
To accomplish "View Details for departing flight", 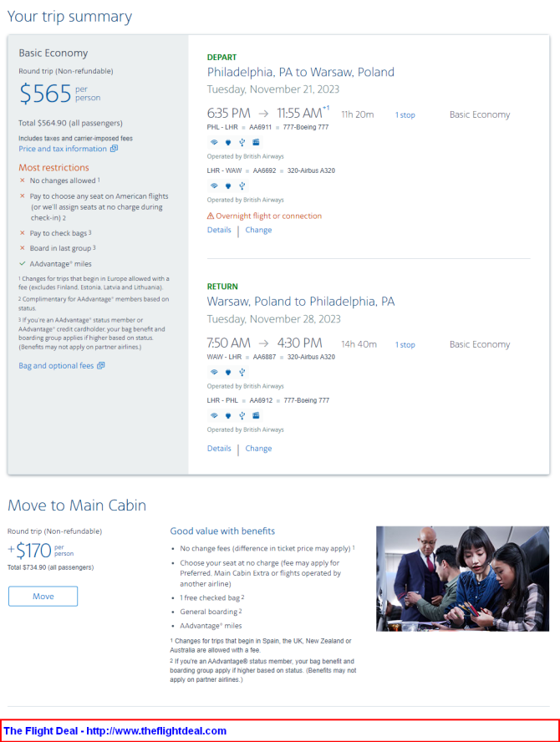I will [x=219, y=230].
